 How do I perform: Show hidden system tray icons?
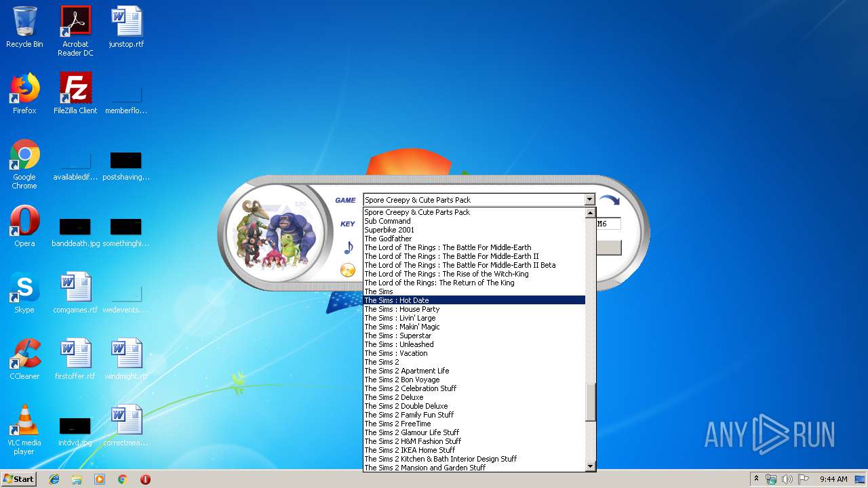pyautogui.click(x=757, y=479)
